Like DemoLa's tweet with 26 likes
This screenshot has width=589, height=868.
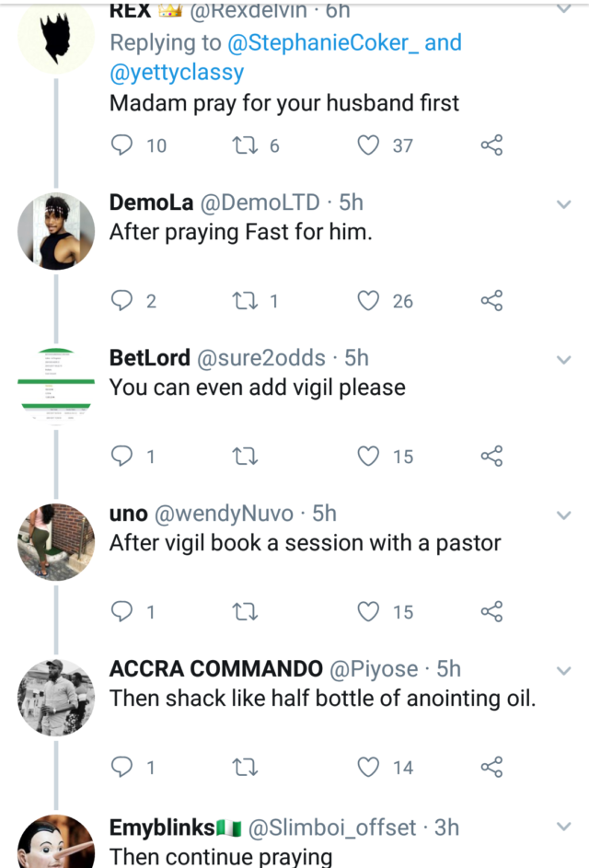tap(369, 301)
